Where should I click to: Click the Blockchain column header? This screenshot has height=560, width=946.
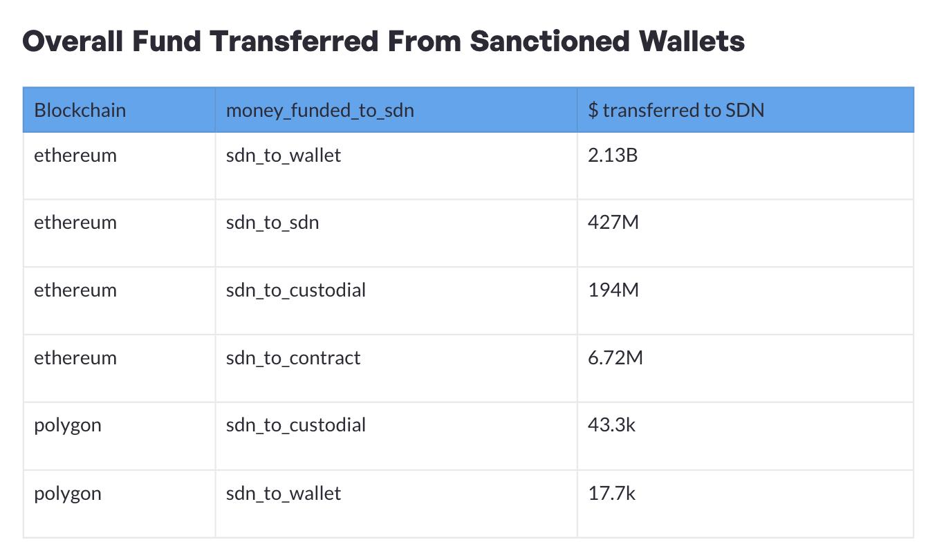coord(80,111)
